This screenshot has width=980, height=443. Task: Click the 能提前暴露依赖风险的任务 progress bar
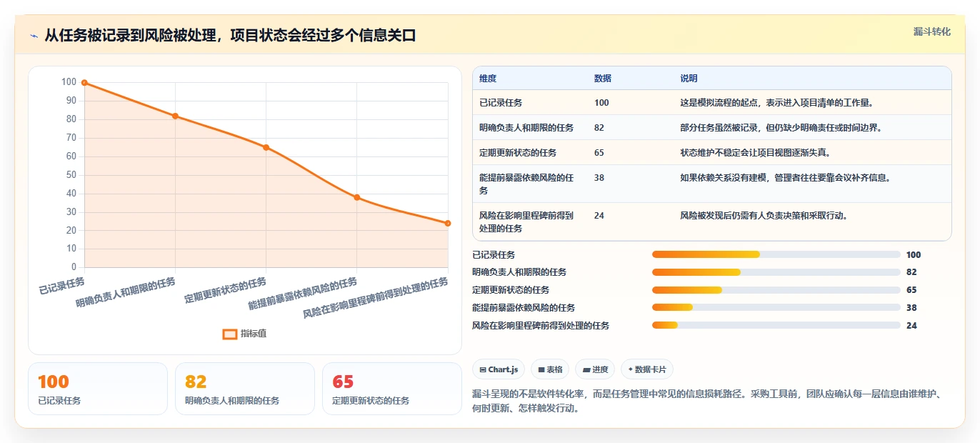coord(776,308)
